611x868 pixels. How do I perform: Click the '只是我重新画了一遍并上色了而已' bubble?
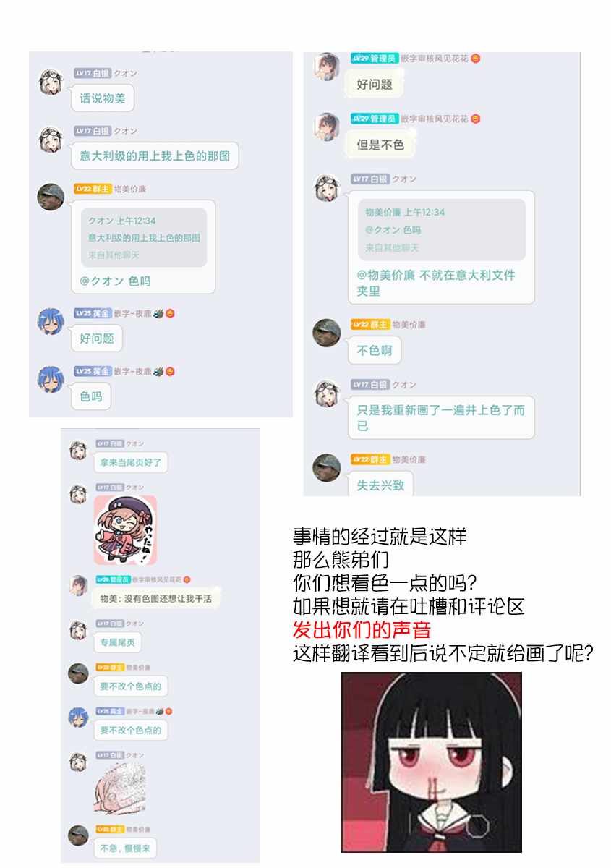441,417
